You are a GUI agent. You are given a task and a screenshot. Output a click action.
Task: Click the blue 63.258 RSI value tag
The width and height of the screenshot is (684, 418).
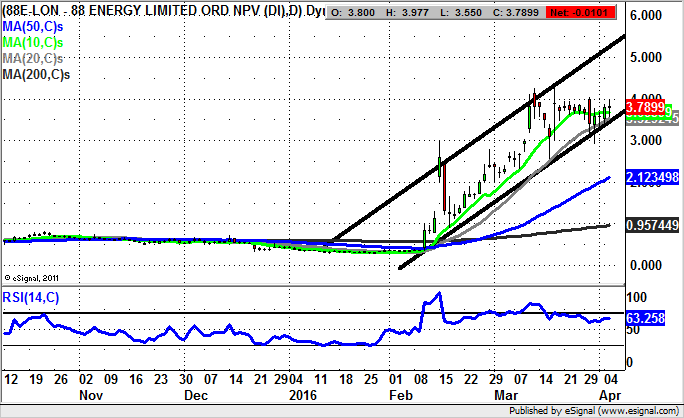(x=644, y=319)
